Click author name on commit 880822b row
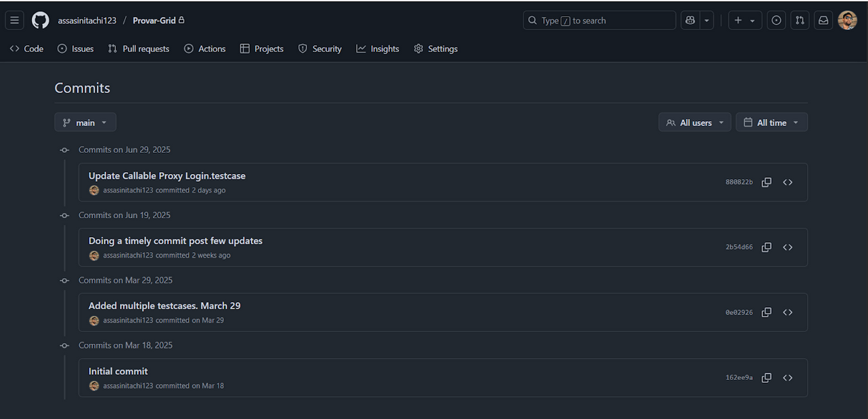The height and width of the screenshot is (419, 868). coord(128,190)
